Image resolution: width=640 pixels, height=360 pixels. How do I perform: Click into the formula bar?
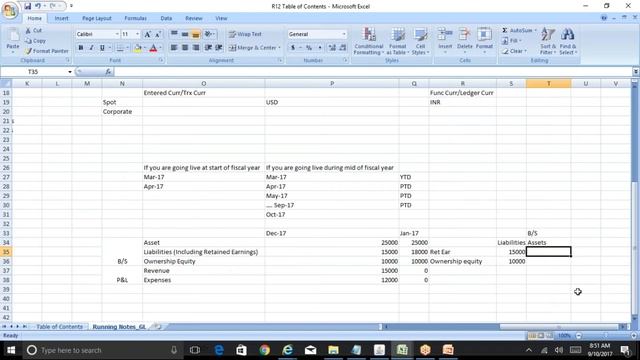[x=373, y=72]
